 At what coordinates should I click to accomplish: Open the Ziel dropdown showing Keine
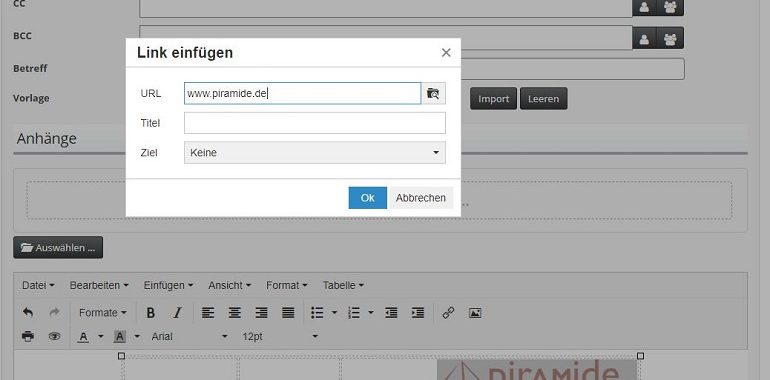pyautogui.click(x=315, y=153)
